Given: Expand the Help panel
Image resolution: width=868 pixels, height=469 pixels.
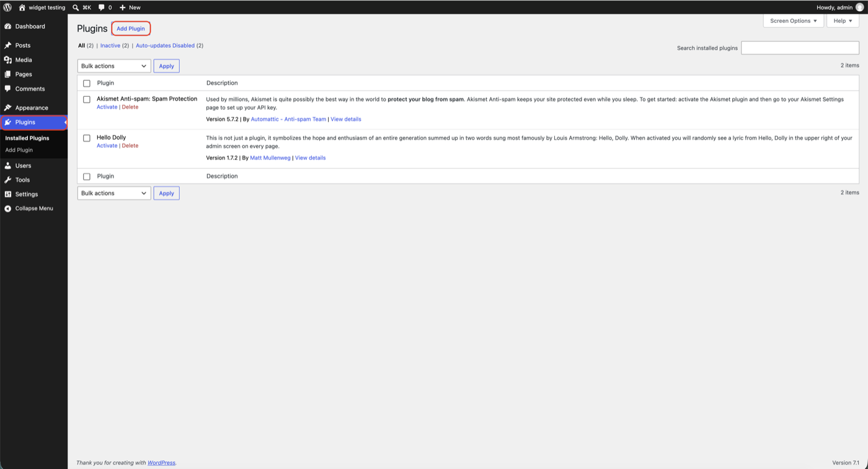Looking at the screenshot, I should (843, 21).
